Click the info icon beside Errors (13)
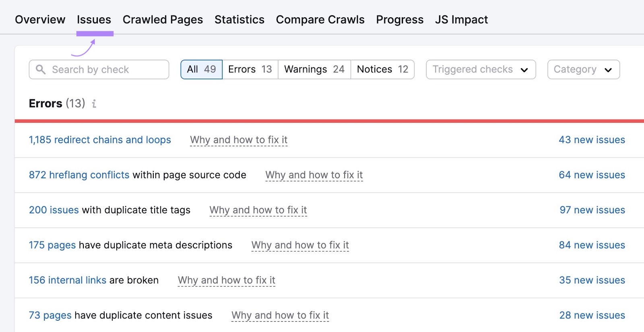Viewport: 644px width, 332px height. pyautogui.click(x=94, y=104)
